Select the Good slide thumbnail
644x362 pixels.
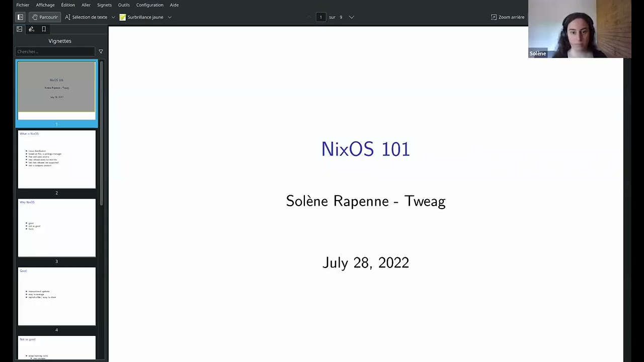[57, 297]
